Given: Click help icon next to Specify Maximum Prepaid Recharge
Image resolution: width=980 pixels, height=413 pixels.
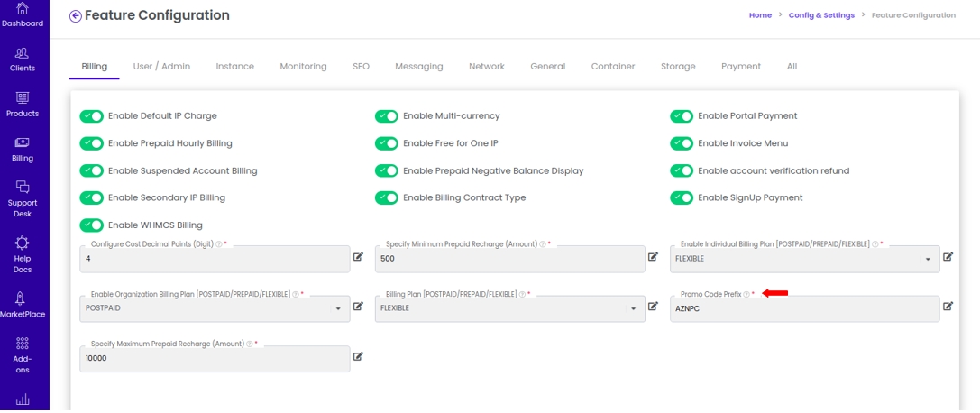Looking at the screenshot, I should click(250, 344).
